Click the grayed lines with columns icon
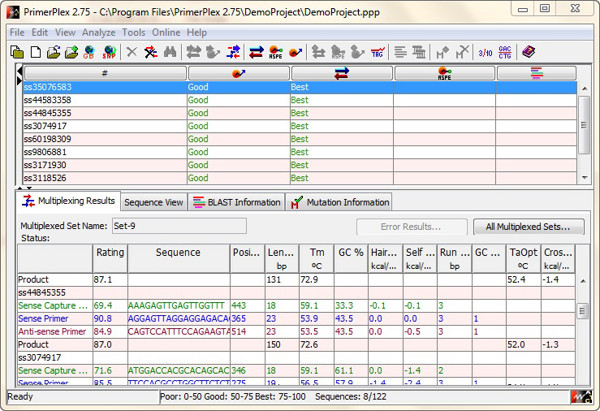Image resolution: width=600 pixels, height=411 pixels. pos(419,52)
